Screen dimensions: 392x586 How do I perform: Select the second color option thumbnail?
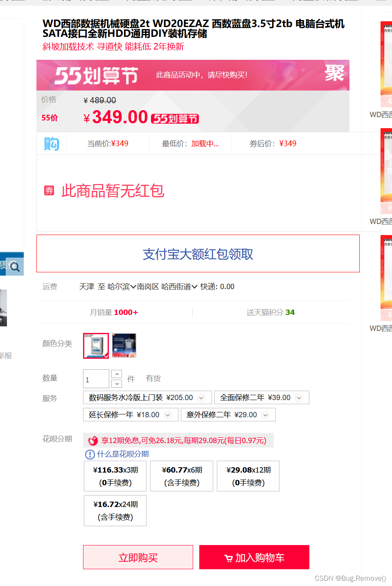click(x=124, y=346)
